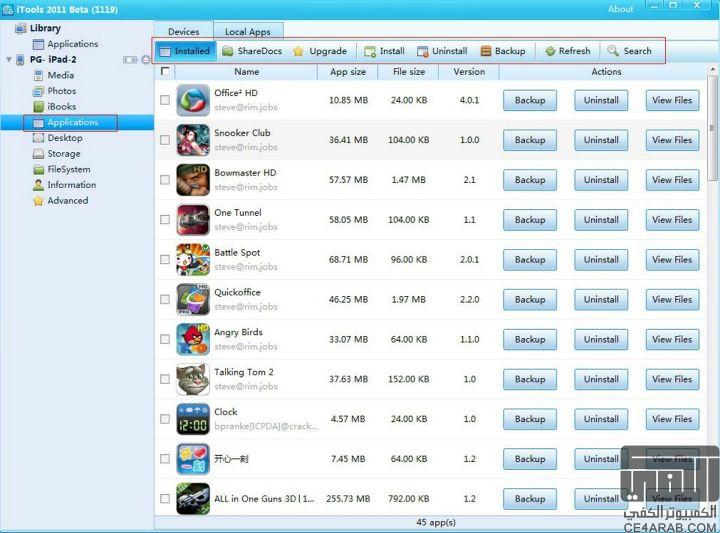View files of Talking Tom 2
Viewport: 720px width, 533px height.
click(672, 379)
